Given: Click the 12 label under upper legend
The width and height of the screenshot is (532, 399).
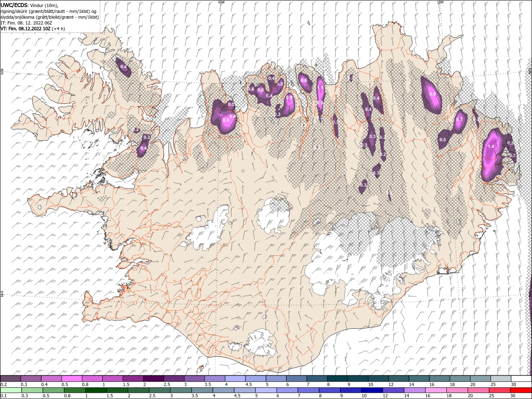Looking at the screenshot, I should tap(391, 384).
